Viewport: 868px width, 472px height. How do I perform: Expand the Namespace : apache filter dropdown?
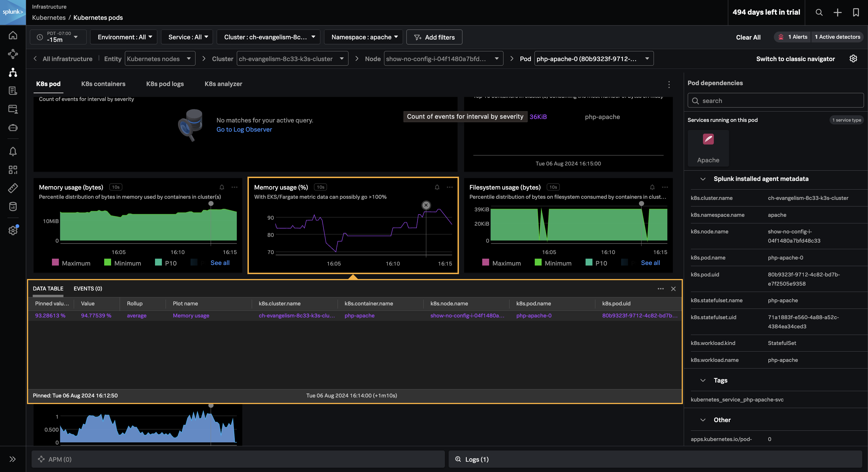click(x=363, y=37)
